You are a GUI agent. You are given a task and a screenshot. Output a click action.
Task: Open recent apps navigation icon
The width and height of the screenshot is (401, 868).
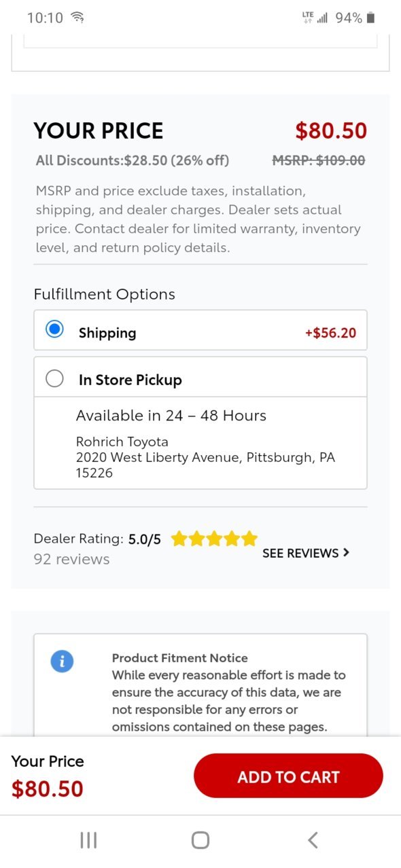88,840
